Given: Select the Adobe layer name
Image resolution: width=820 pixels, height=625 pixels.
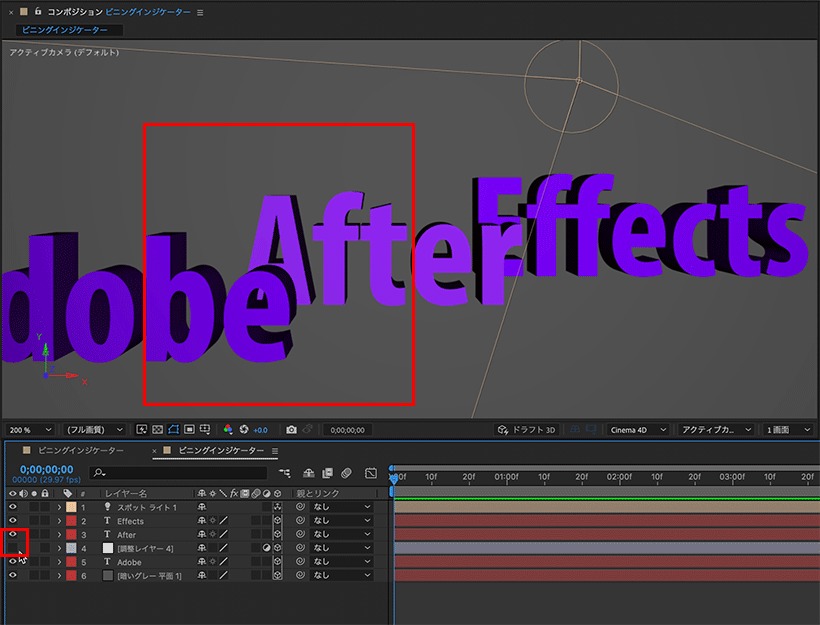Looking at the screenshot, I should 129,562.
